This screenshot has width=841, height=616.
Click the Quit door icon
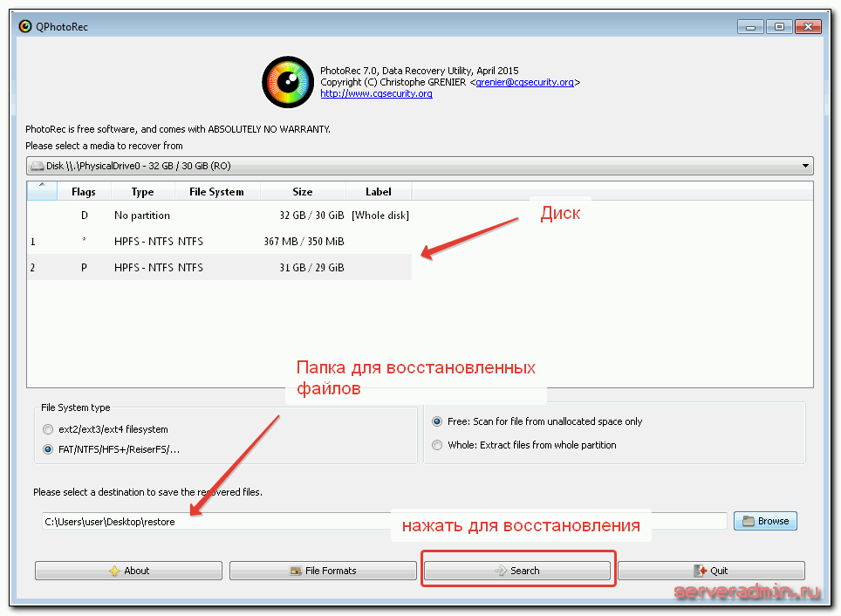pos(700,571)
